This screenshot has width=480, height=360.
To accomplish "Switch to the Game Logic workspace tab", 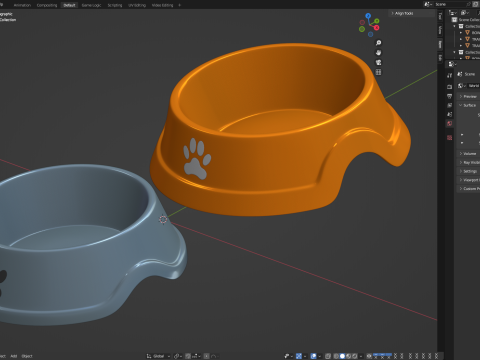I will pos(91,5).
